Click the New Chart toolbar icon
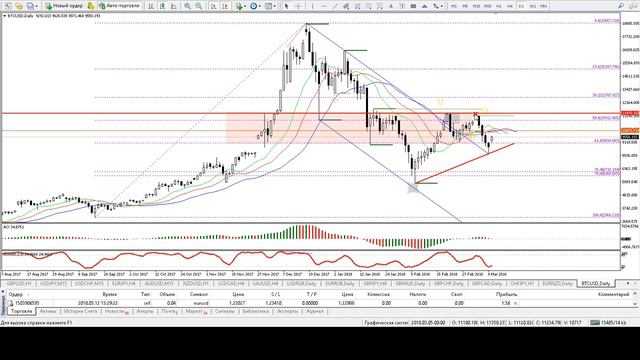Viewport: 640px width, 360px height. (8, 6)
